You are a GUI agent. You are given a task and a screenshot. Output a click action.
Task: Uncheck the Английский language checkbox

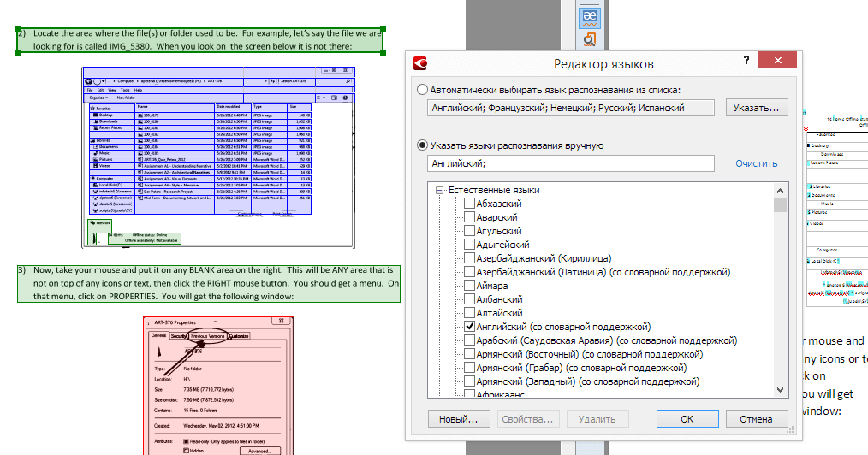point(469,327)
